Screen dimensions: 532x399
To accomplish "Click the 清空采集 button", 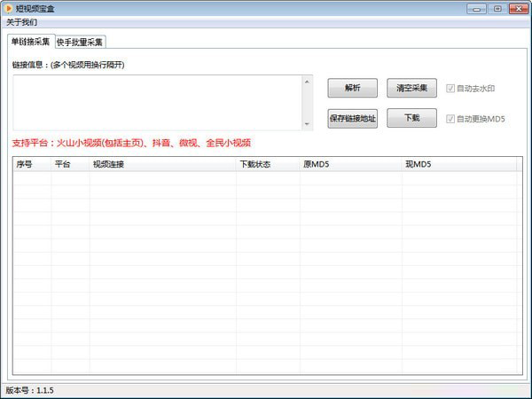I will (x=411, y=88).
